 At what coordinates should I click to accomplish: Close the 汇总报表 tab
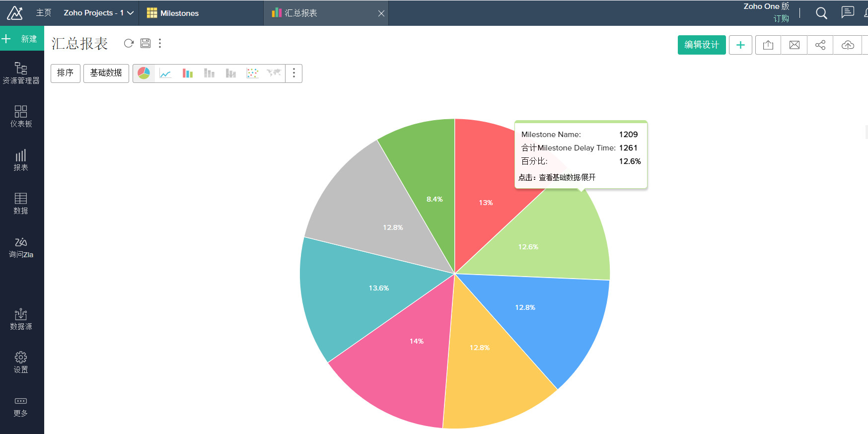[381, 13]
